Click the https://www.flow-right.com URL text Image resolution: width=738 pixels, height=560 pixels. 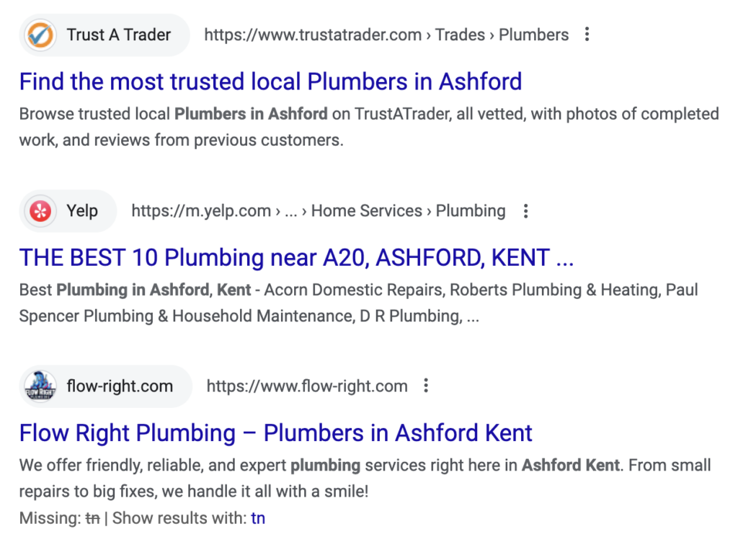coord(307,386)
